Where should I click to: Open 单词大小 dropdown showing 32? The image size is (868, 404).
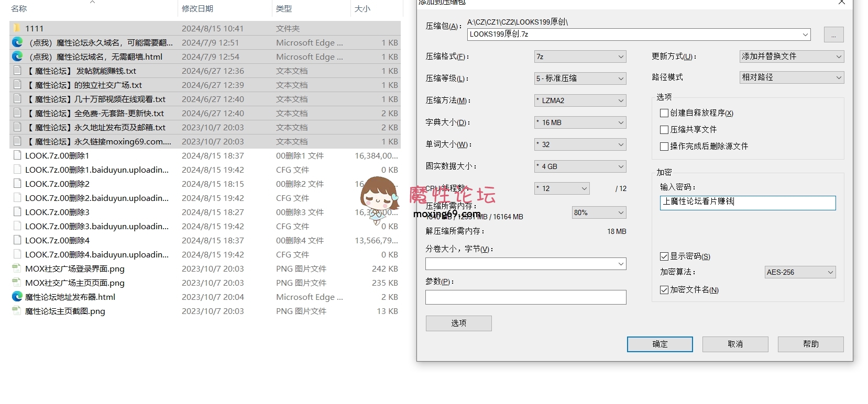[580, 144]
